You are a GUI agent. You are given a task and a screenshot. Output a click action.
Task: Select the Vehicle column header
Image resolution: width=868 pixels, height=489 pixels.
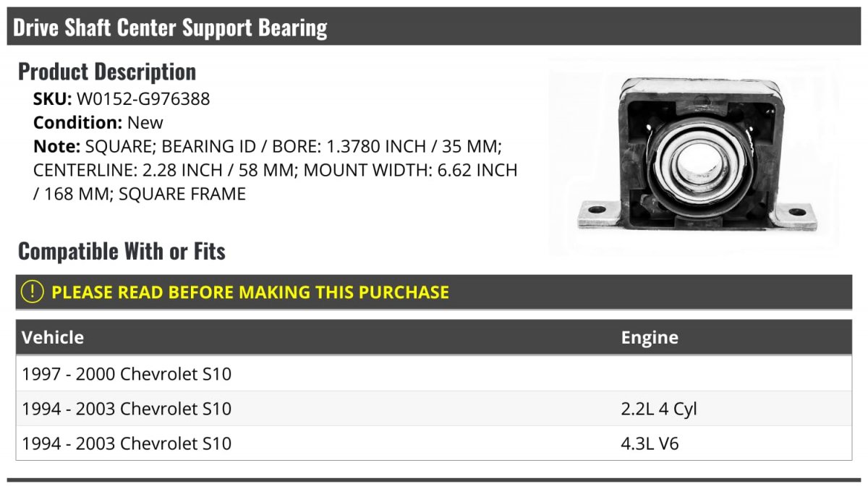pos(53,337)
